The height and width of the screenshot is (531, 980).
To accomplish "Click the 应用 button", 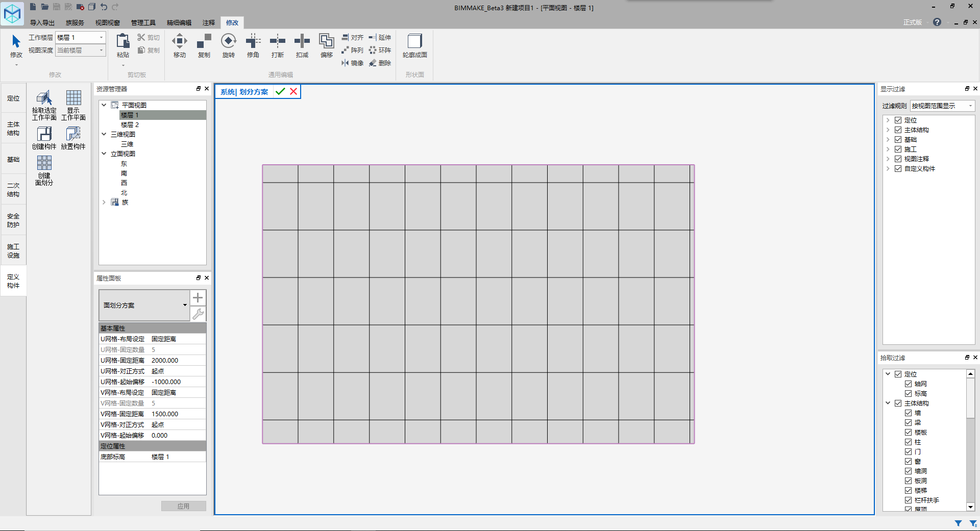I will tap(184, 506).
